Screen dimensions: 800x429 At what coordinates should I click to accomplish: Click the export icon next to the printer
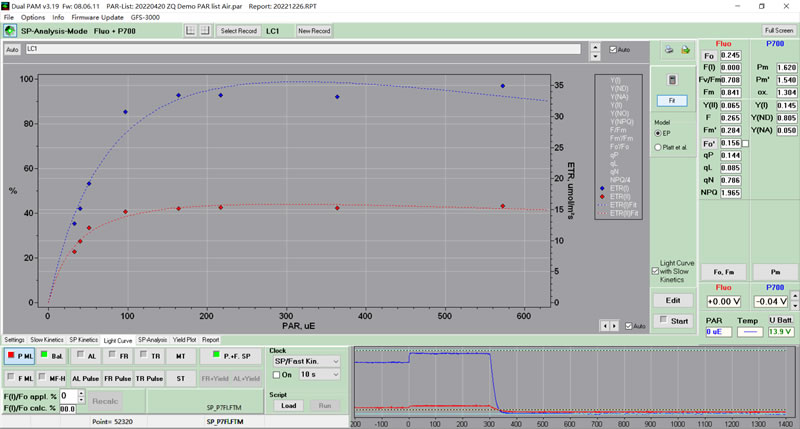pos(686,49)
